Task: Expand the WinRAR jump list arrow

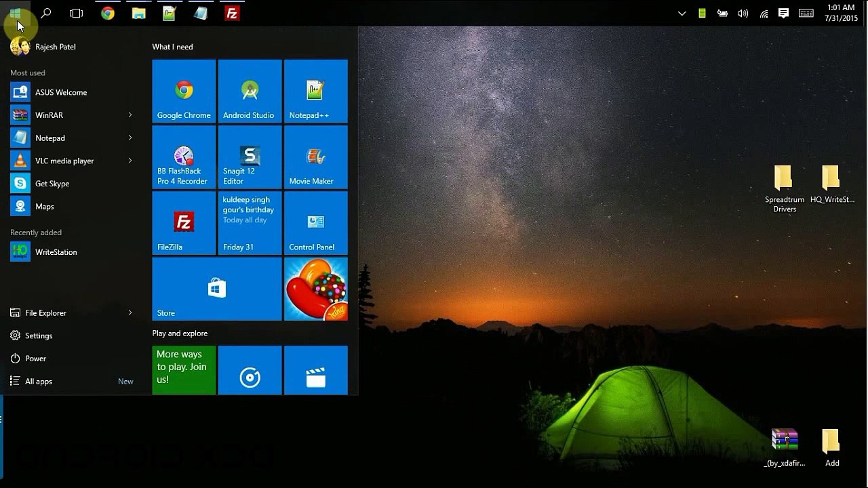Action: pos(130,115)
